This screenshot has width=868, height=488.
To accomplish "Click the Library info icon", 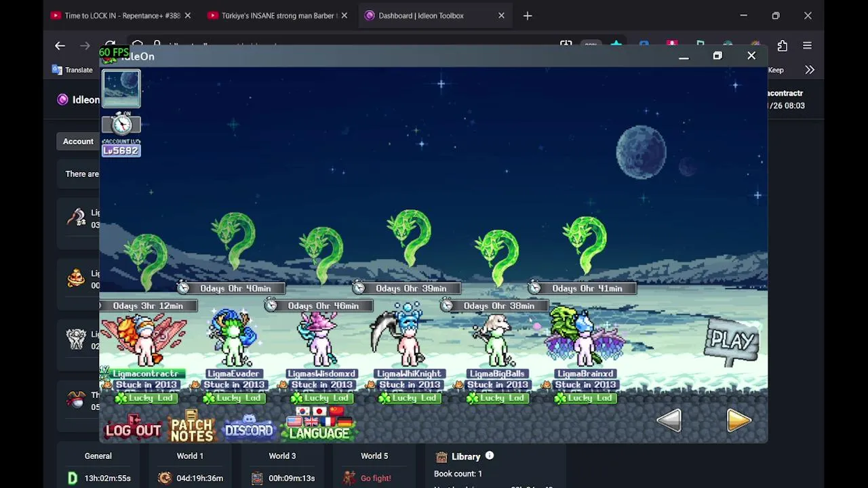I will click(490, 456).
